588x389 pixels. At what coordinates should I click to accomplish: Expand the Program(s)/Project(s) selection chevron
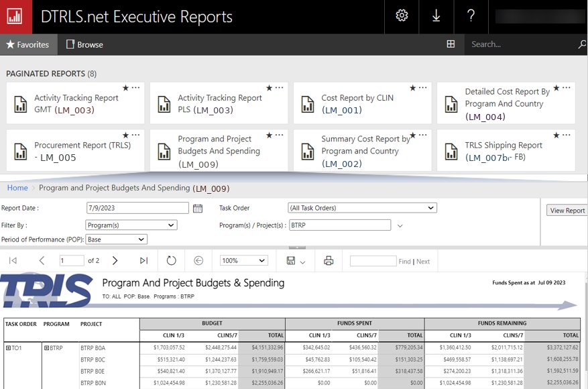pyautogui.click(x=400, y=226)
